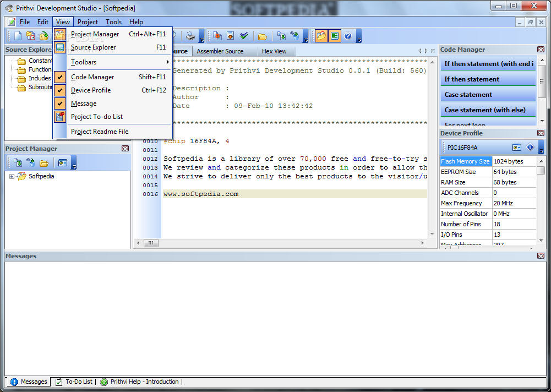Click the blue info icon on the Messages tab

coord(14,382)
